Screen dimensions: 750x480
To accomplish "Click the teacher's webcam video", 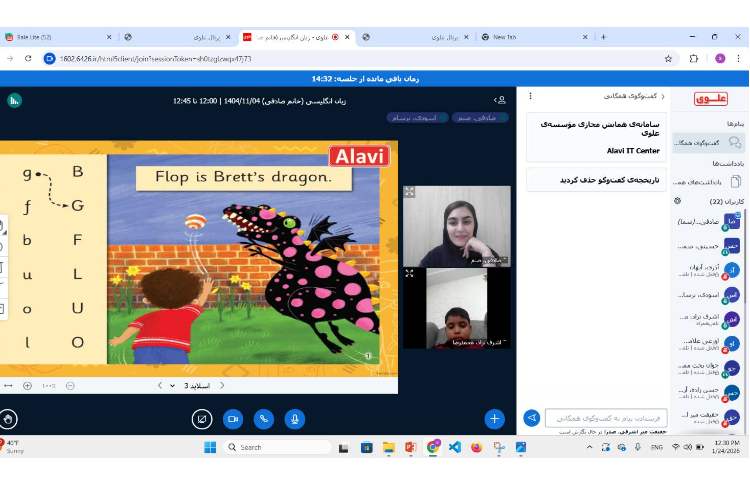I will point(457,226).
